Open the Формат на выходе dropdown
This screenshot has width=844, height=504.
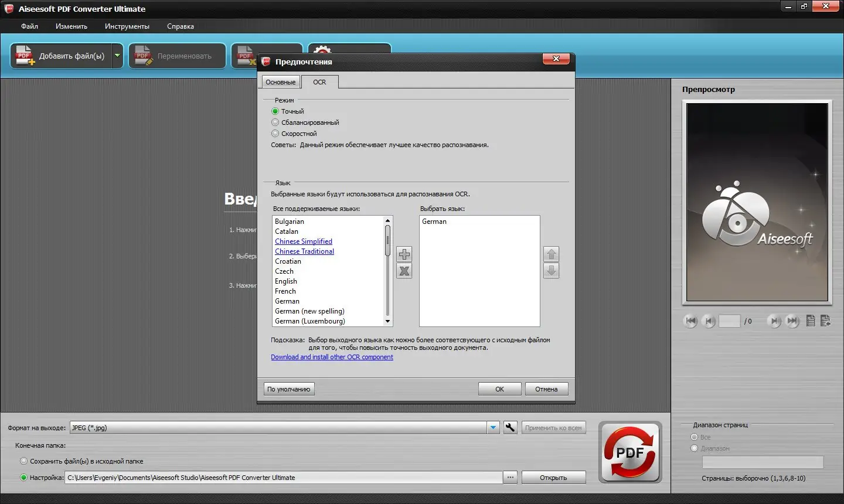click(x=493, y=428)
